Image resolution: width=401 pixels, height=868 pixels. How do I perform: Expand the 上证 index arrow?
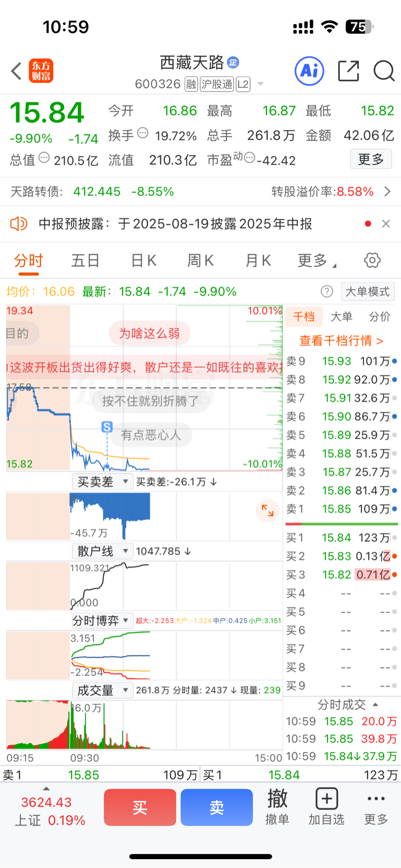[46, 789]
